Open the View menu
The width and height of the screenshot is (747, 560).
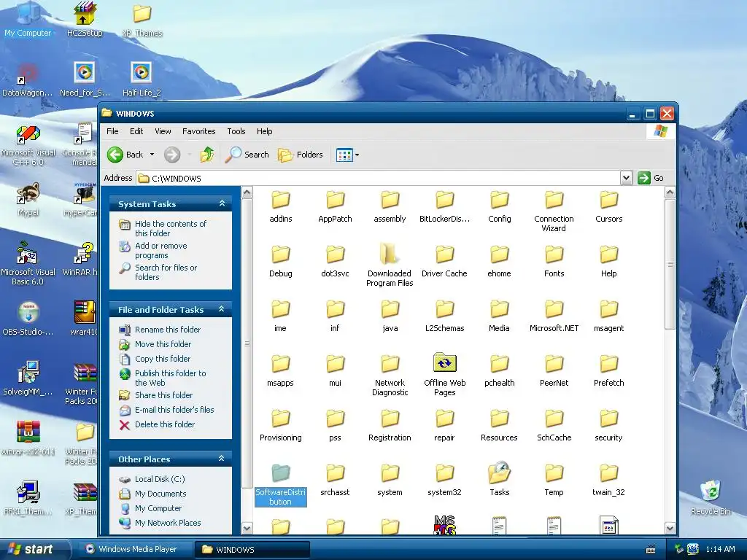(x=163, y=131)
